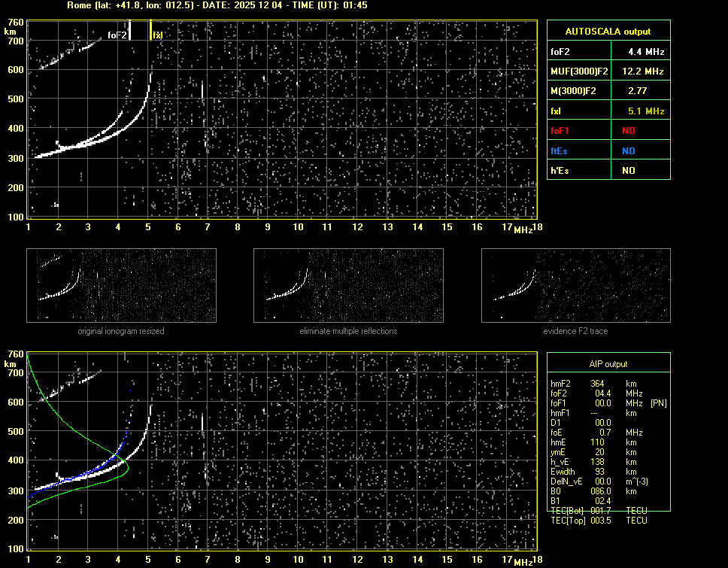Select the yellow fxI 5.1 MHz row

pos(608,111)
